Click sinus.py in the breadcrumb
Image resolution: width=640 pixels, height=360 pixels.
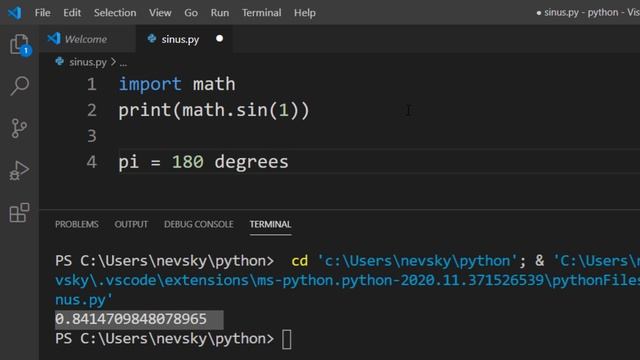click(x=88, y=62)
